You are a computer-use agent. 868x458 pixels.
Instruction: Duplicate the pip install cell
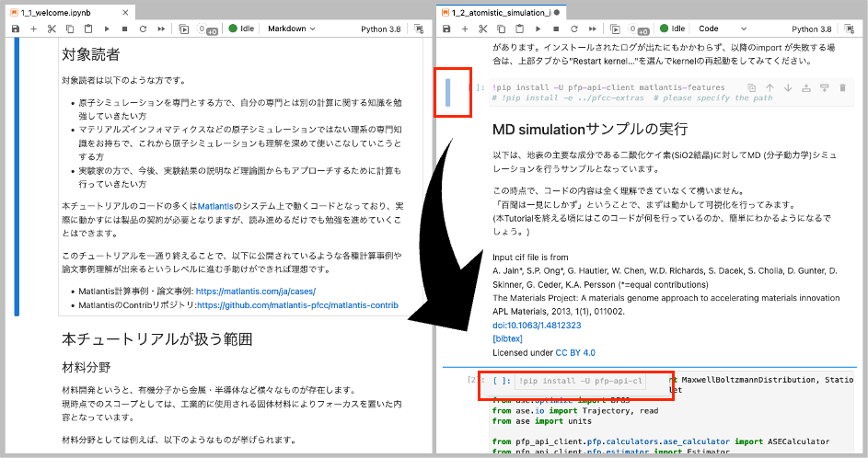pos(752,87)
